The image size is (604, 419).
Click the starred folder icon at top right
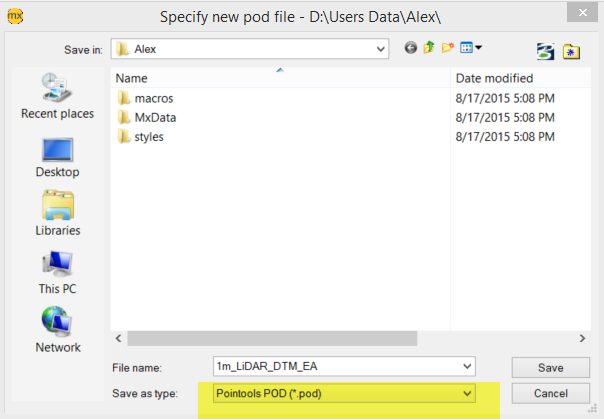tap(571, 52)
